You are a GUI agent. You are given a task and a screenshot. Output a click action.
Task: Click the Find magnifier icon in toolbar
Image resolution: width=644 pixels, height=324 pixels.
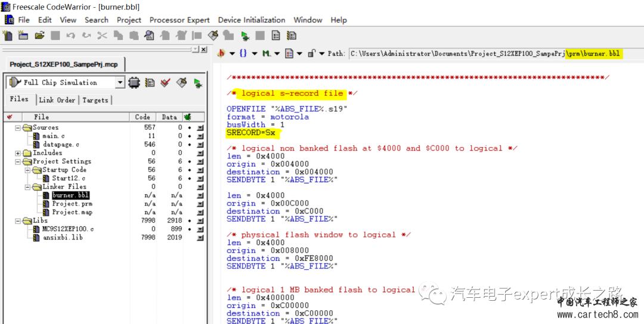[x=150, y=35]
